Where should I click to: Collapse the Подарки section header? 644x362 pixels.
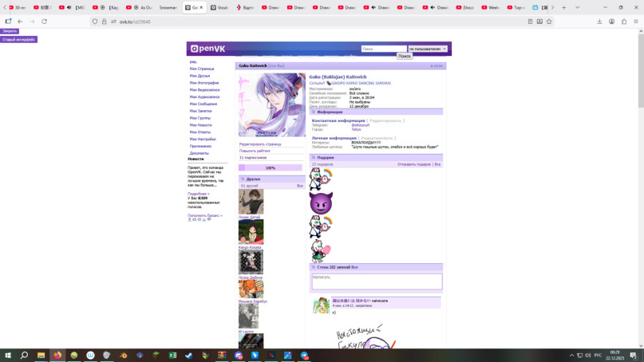pos(376,158)
